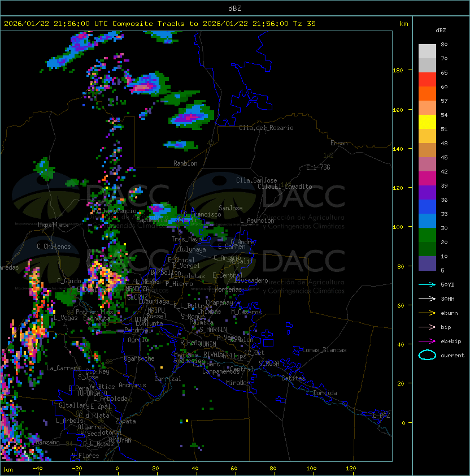470x476 pixels.
Task: Click the '180' km vertical axis tick
Action: coord(398,71)
